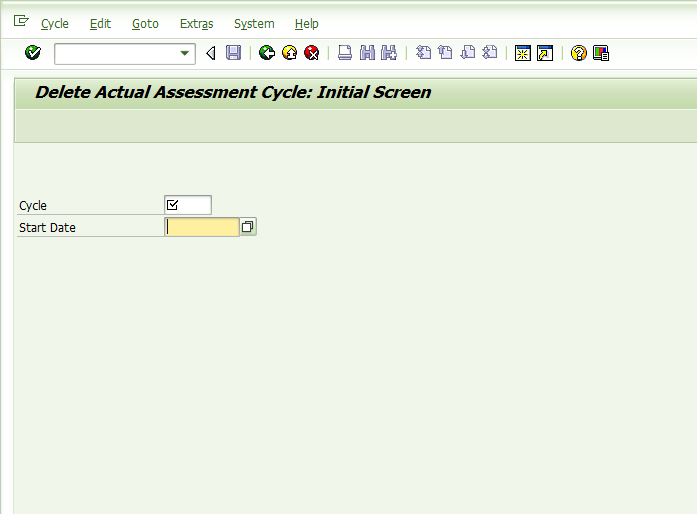Click the green Back arrow icon

[x=267, y=53]
